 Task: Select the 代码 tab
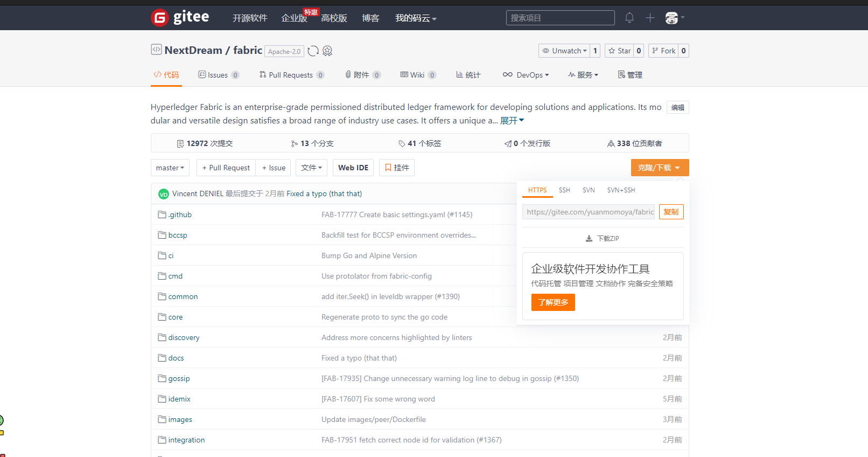coord(166,75)
